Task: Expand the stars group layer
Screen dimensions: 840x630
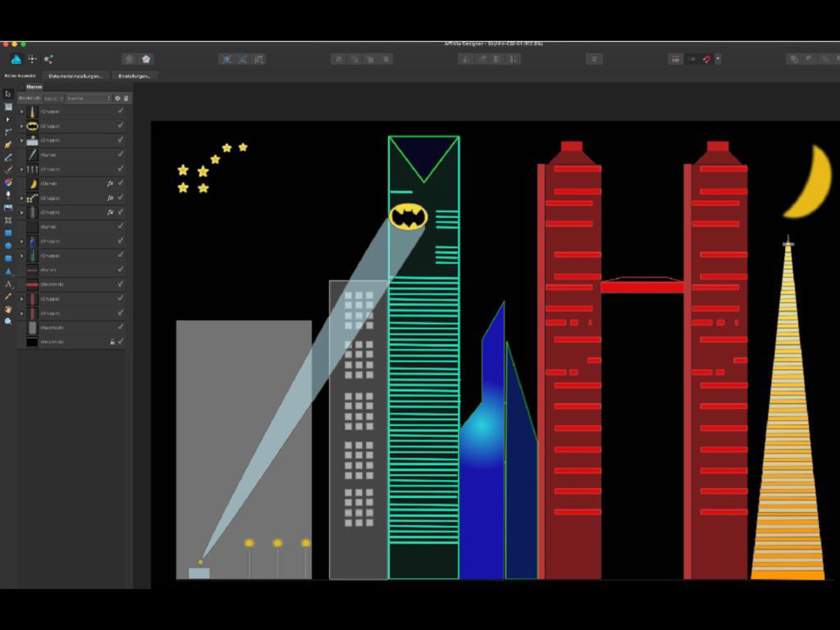Action: [22, 199]
